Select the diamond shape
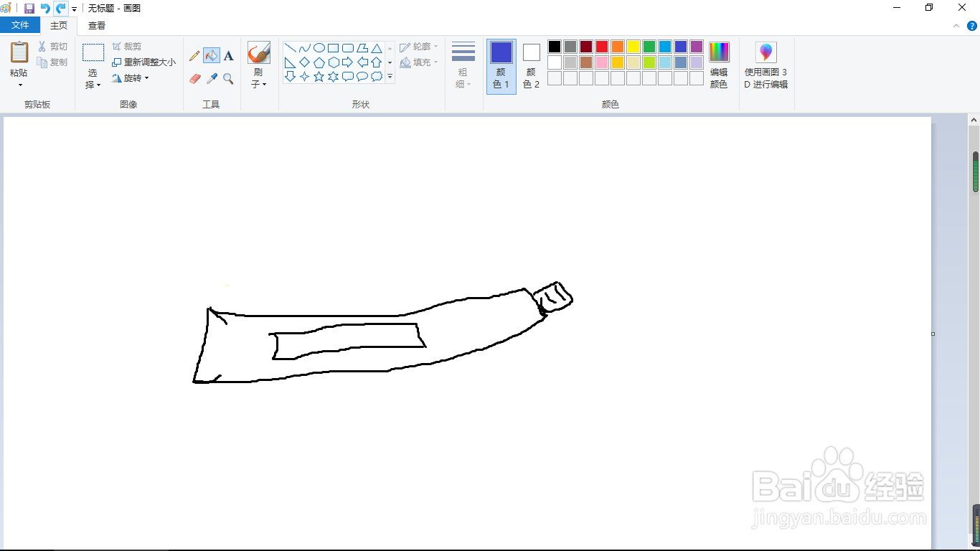 click(305, 62)
